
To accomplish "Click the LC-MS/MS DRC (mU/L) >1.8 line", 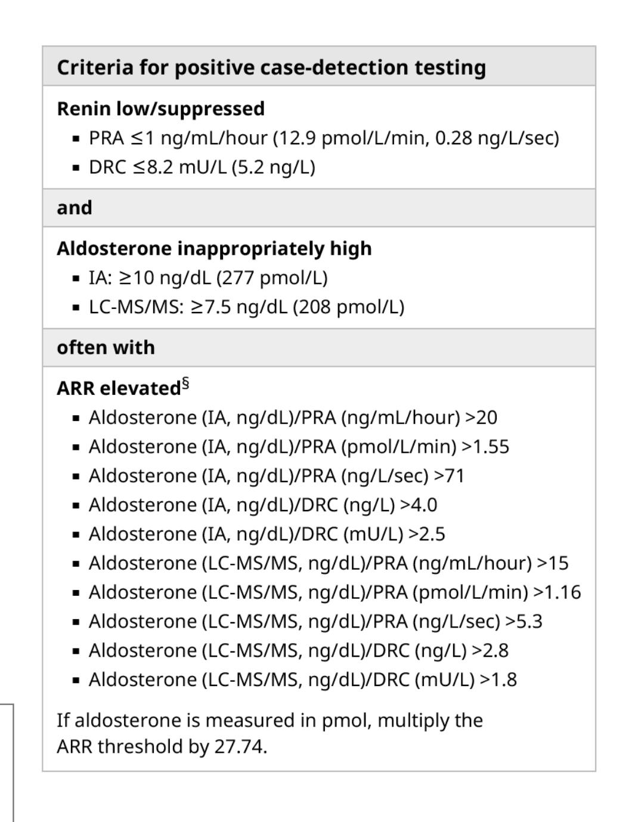I will coord(302,680).
